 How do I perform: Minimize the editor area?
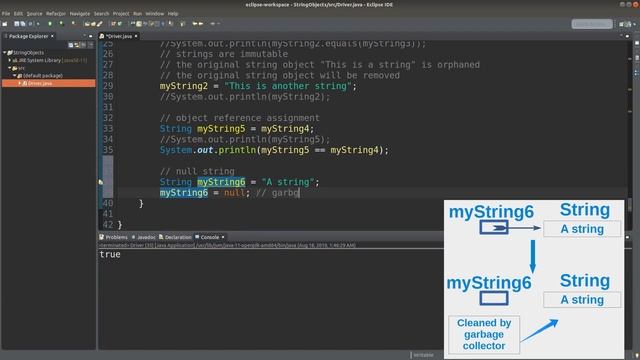click(x=621, y=36)
